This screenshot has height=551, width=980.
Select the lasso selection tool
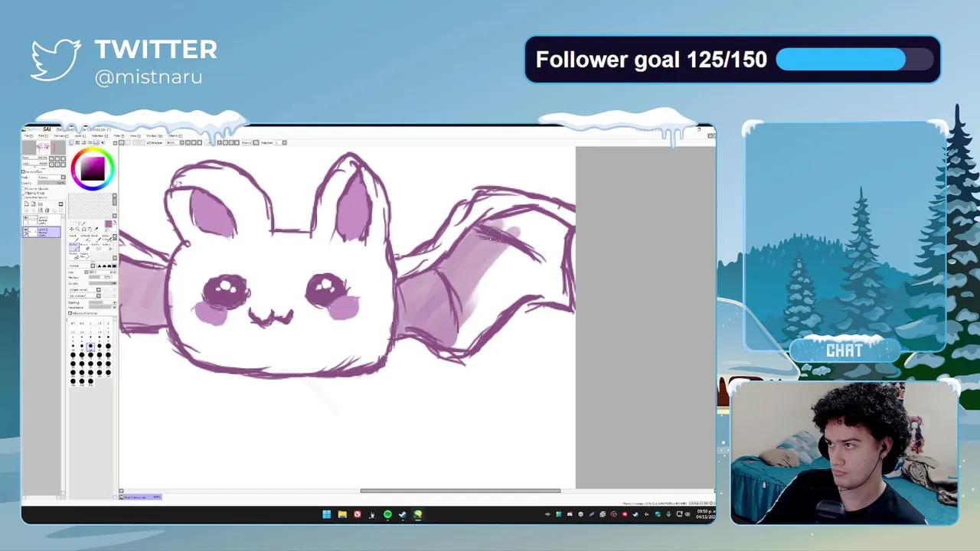click(77, 223)
